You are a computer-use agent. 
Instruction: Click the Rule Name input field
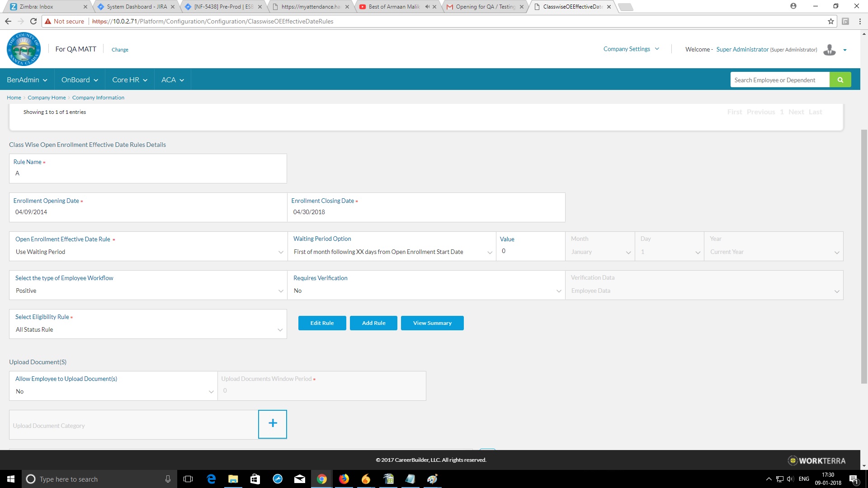pos(148,174)
